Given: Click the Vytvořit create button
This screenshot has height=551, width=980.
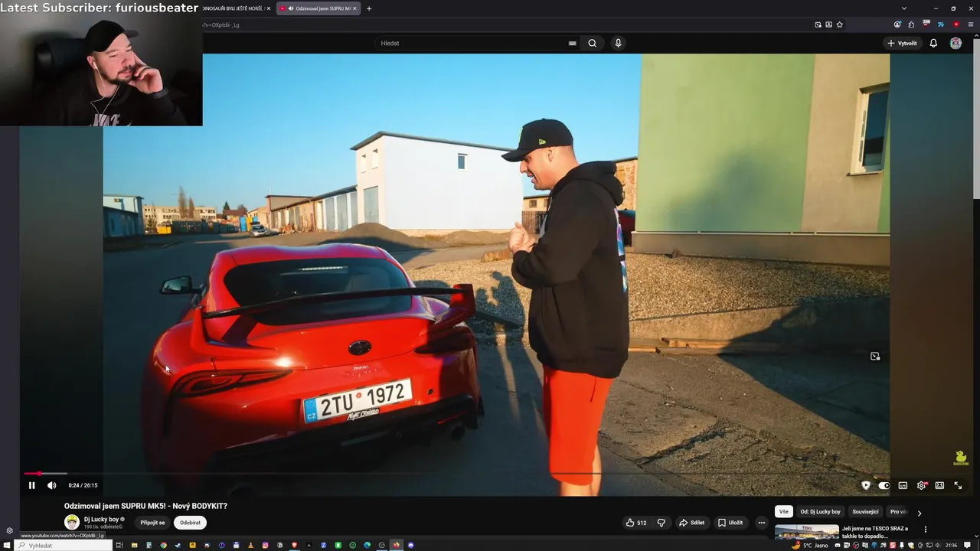Looking at the screenshot, I should (902, 43).
